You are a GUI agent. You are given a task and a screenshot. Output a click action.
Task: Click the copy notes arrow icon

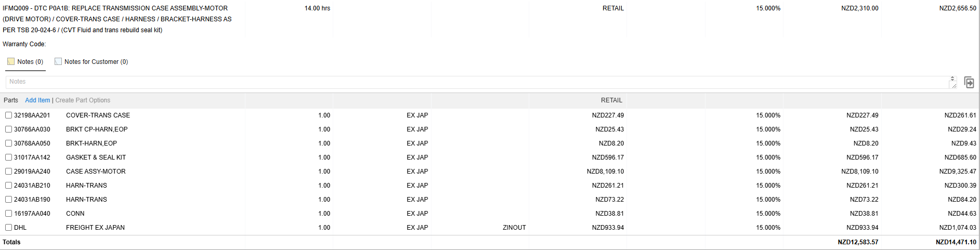click(x=969, y=82)
